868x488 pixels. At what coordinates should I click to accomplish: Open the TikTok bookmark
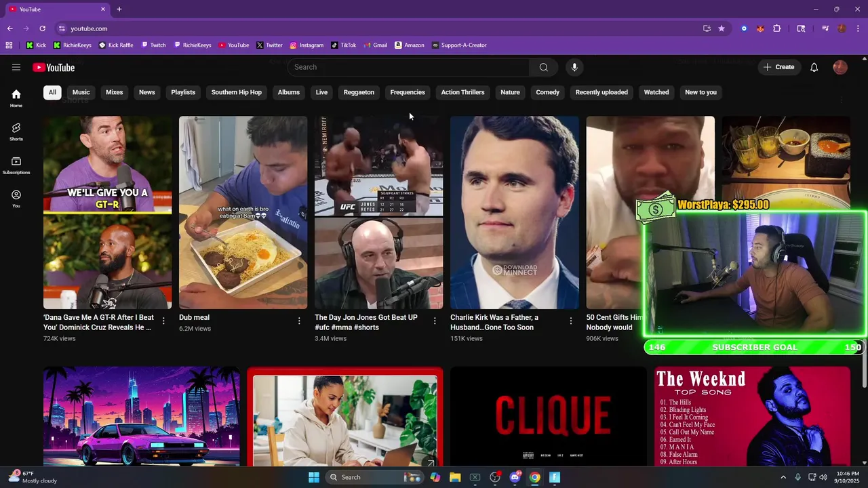pyautogui.click(x=343, y=45)
